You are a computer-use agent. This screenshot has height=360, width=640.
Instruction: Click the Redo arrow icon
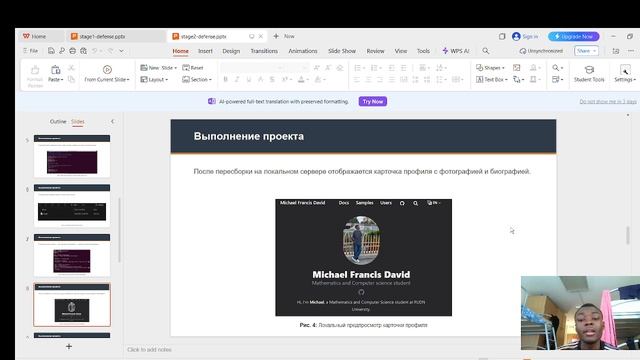point(111,51)
